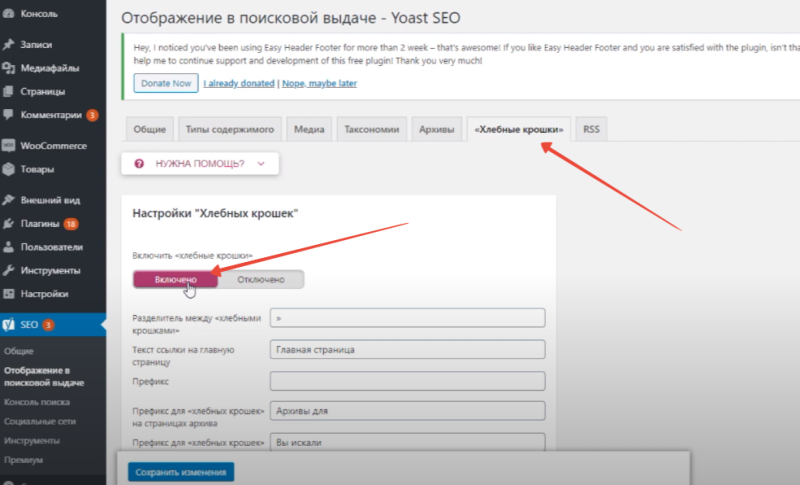Click Сохранить изменения button
The image size is (800, 485).
[x=181, y=472]
